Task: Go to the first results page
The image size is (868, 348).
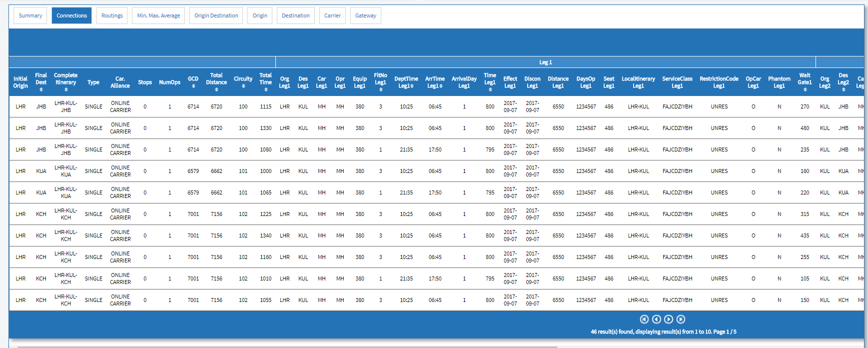Action: pos(644,319)
